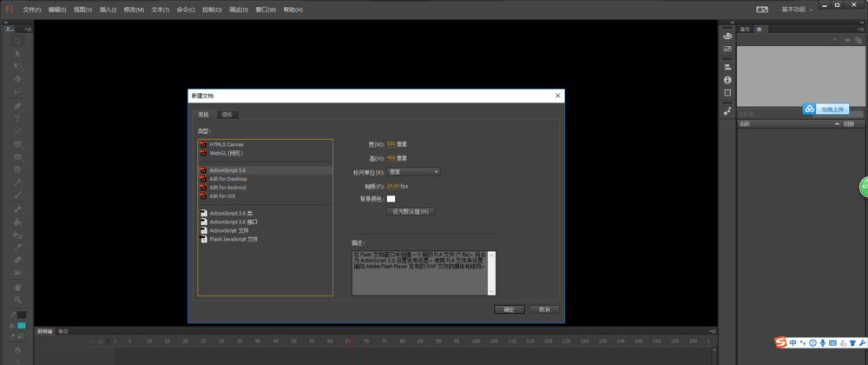Screen dimensions: 868x365
Task: Open the 修改 (Modify) menu
Action: [134, 10]
